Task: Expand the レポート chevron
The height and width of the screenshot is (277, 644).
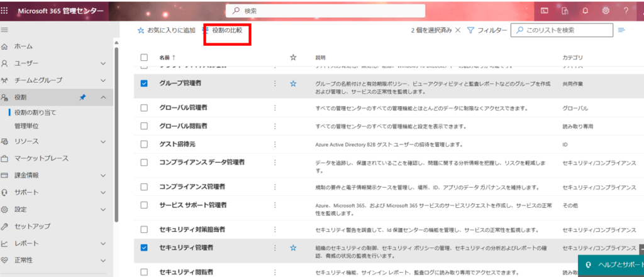Action: (103, 243)
